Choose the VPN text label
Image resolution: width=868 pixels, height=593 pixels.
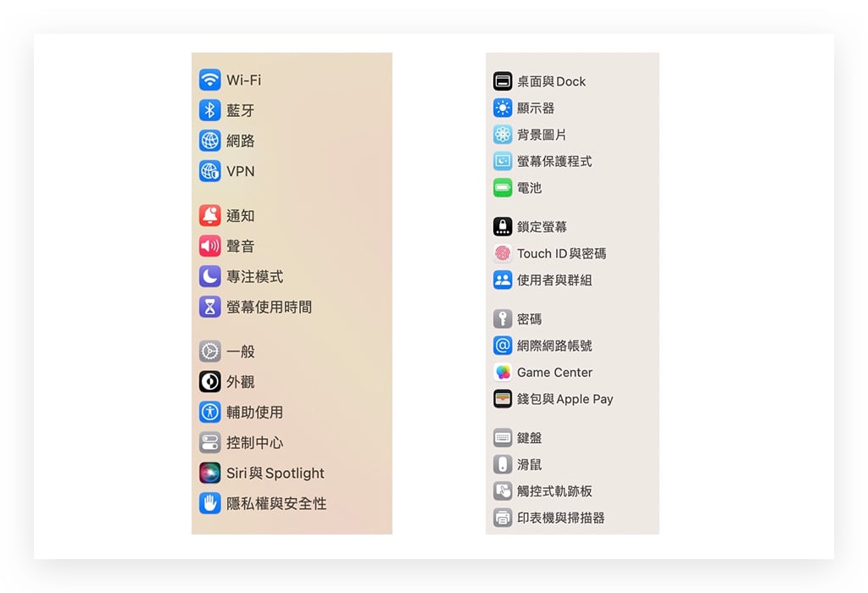[x=240, y=171]
